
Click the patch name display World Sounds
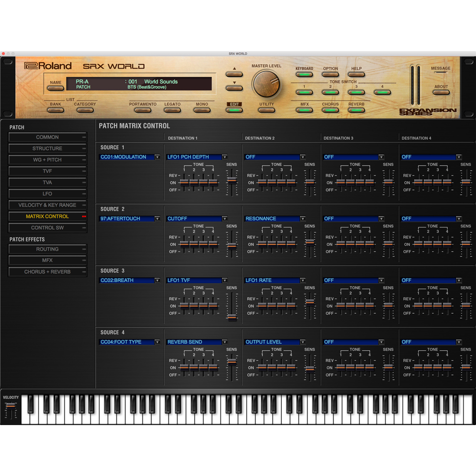[161, 81]
